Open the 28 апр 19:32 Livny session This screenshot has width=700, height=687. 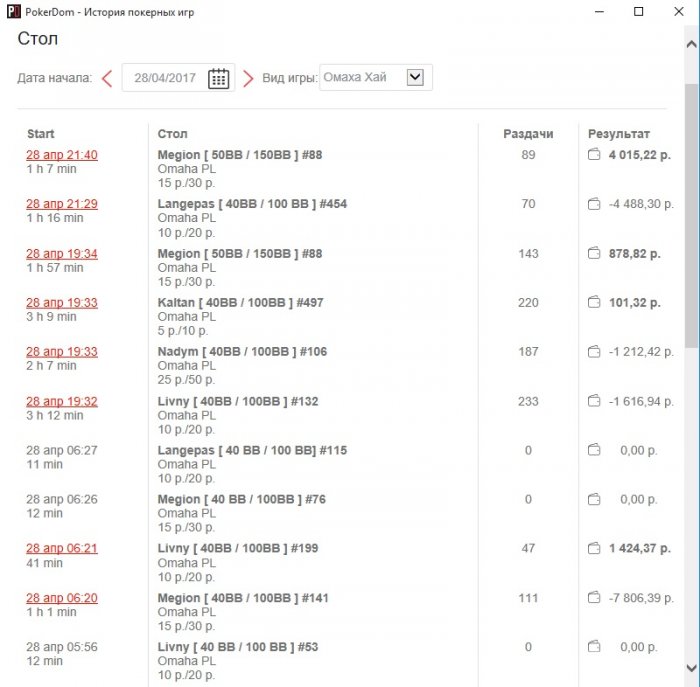tap(62, 401)
